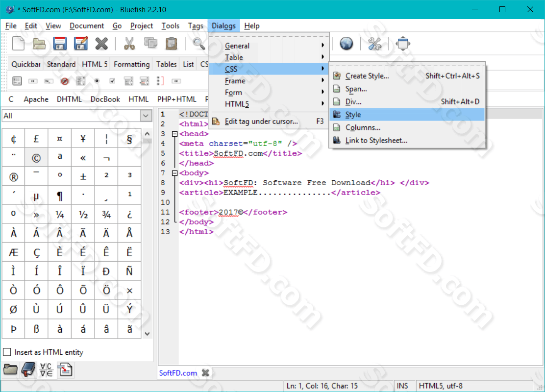Open the Help menu
The image size is (545, 392).
click(251, 25)
